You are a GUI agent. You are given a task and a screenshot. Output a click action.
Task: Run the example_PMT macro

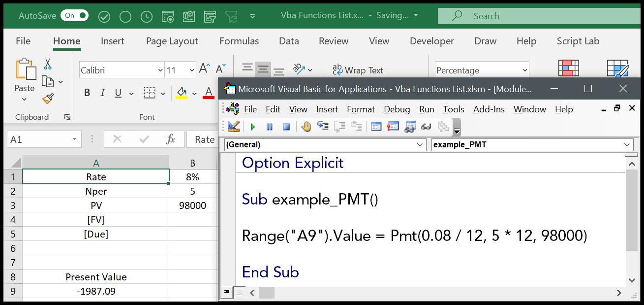253,127
